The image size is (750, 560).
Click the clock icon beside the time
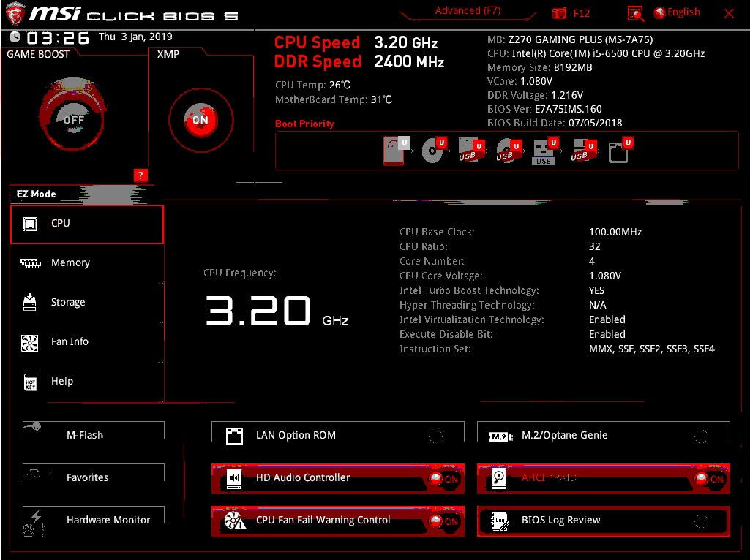click(15, 37)
